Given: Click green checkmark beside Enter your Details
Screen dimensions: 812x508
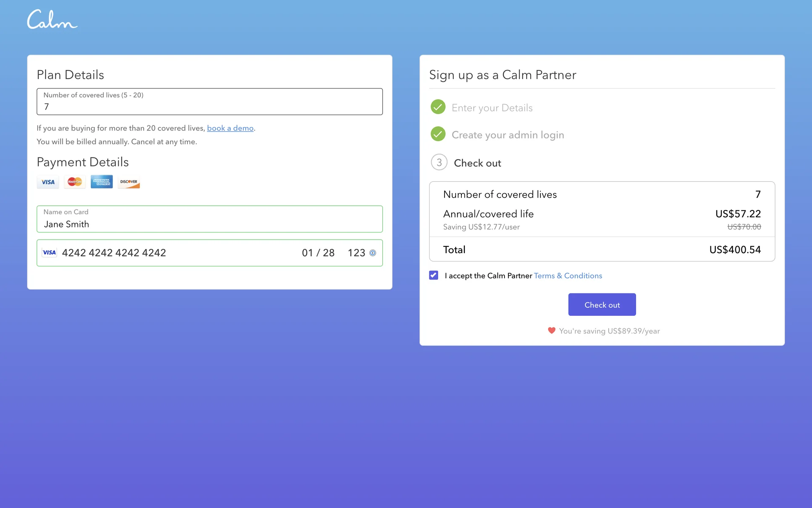Looking at the screenshot, I should (438, 107).
